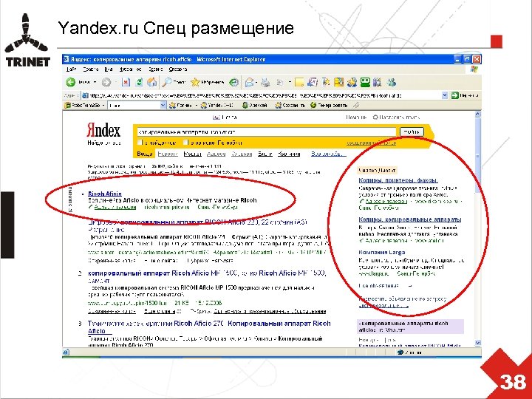
Task: Click the page icon in the address bar
Action: click(85, 95)
